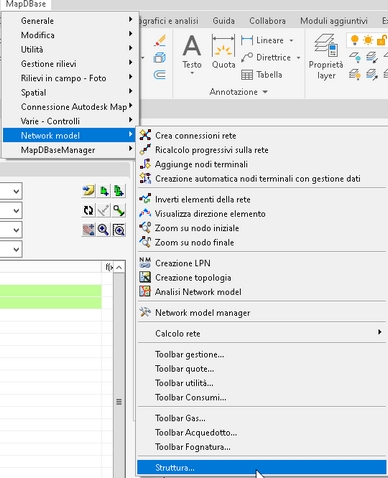This screenshot has height=478, width=388.
Task: Click the greyed-out pencil line icon
Action: tap(104, 210)
